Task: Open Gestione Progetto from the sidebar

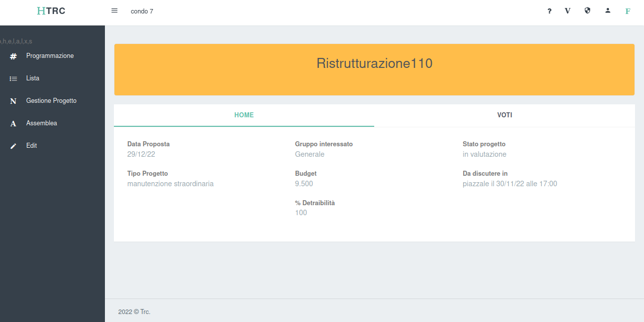Action: (51, 100)
